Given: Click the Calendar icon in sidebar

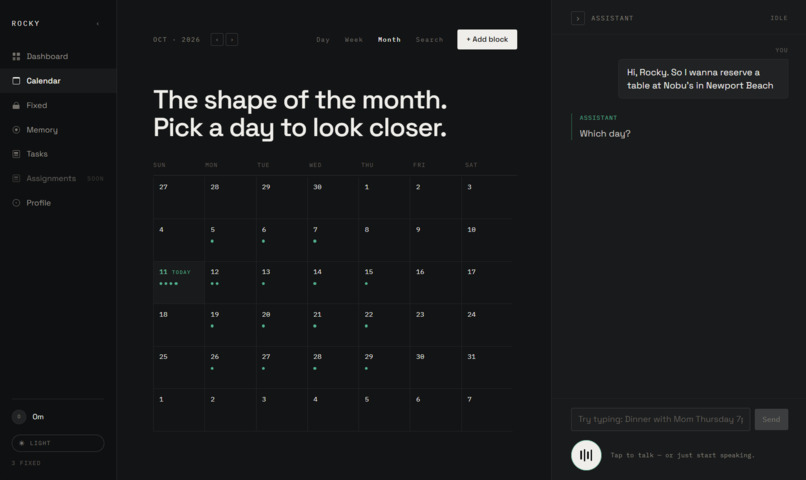Looking at the screenshot, I should [x=16, y=81].
